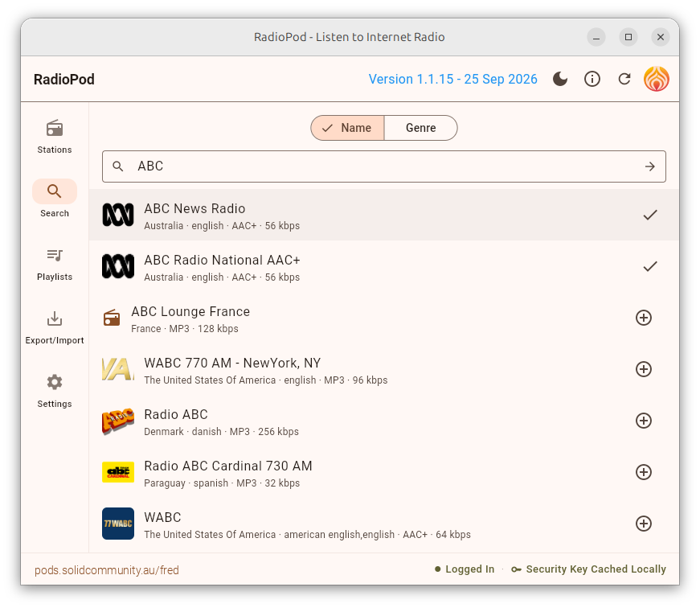Submit search with the arrow icon
Image resolution: width=700 pixels, height=608 pixels.
tap(650, 166)
